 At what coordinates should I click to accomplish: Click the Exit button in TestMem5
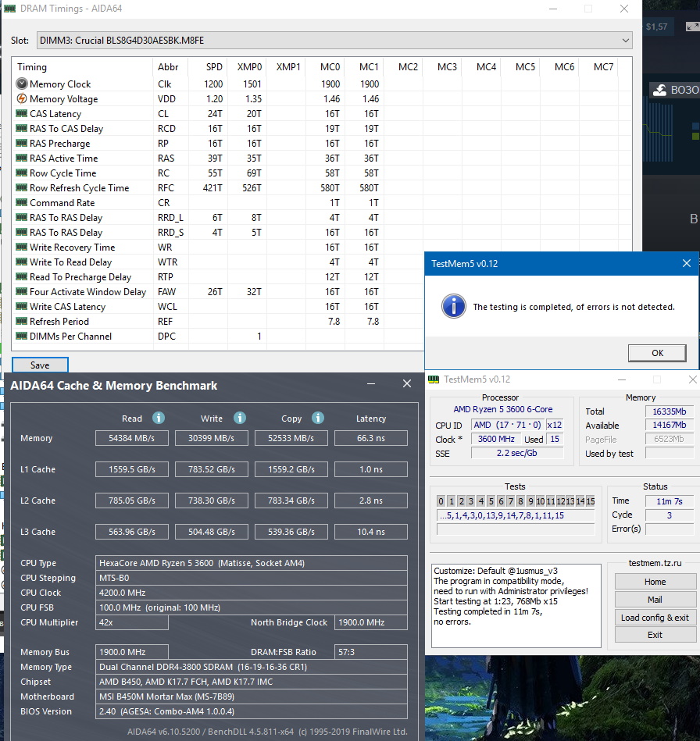click(x=655, y=635)
